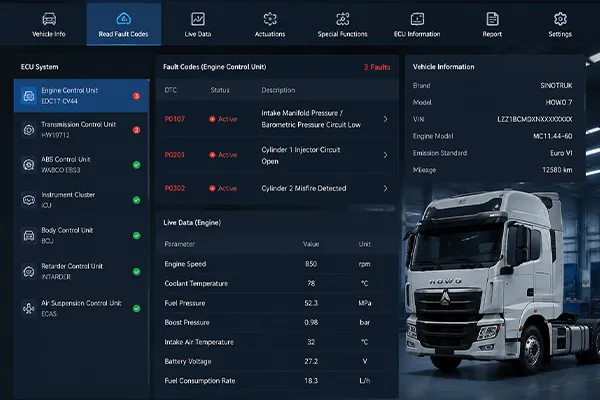Expand the P0107 fault details chevron
The image size is (600, 400).
(385, 119)
